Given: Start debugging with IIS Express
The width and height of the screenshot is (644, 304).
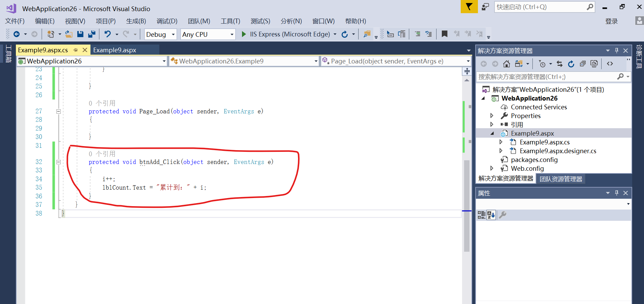Looking at the screenshot, I should click(244, 34).
